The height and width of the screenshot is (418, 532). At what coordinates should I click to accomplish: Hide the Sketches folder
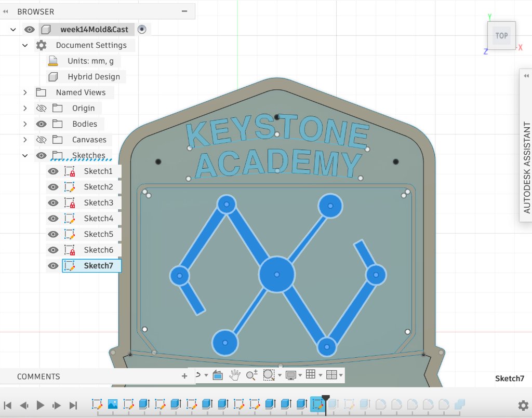pyautogui.click(x=41, y=156)
